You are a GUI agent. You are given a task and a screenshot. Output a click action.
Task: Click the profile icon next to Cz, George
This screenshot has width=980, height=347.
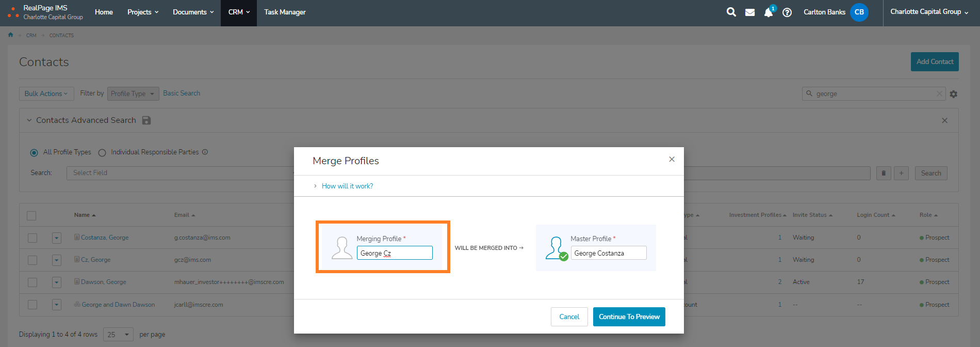click(x=77, y=260)
